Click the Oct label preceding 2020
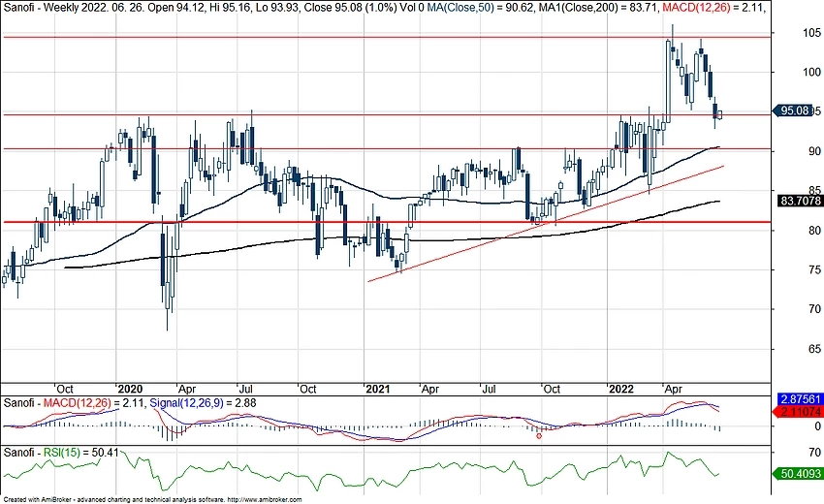Screen dimensions: 824x504 (65, 389)
